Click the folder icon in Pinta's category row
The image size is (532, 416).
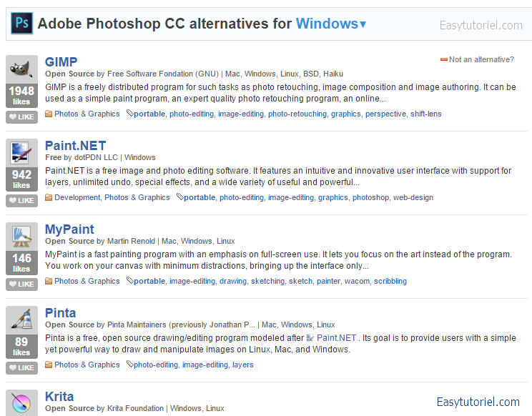click(x=49, y=365)
